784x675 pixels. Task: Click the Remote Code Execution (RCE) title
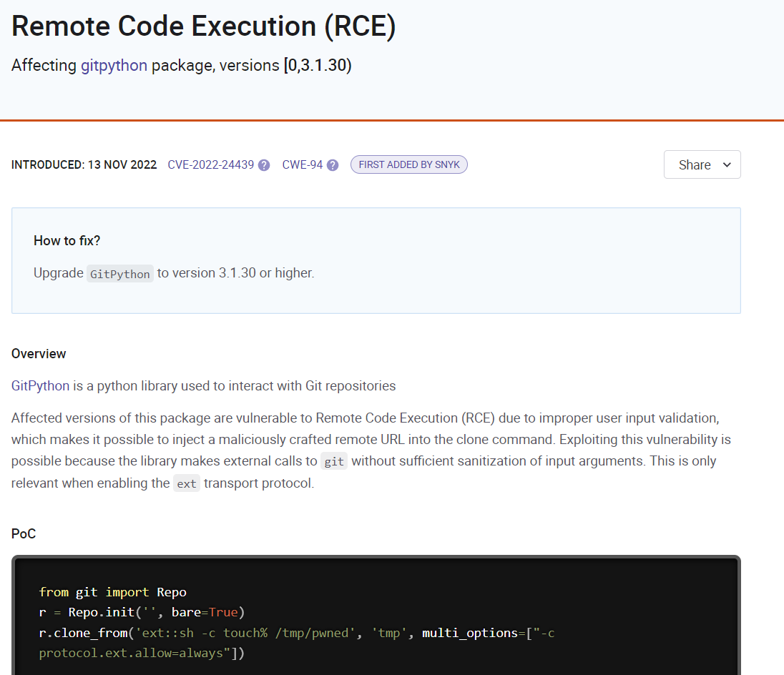tap(204, 26)
